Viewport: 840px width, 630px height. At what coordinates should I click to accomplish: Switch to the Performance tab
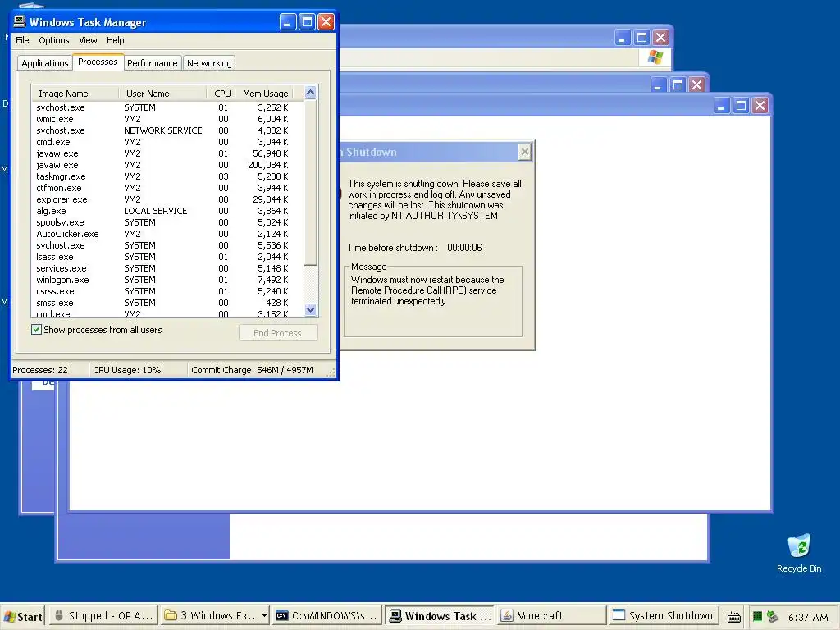(152, 63)
